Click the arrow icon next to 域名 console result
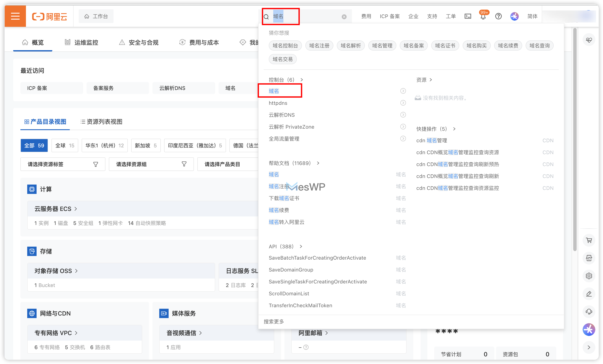The height and width of the screenshot is (364, 603). 403,91
